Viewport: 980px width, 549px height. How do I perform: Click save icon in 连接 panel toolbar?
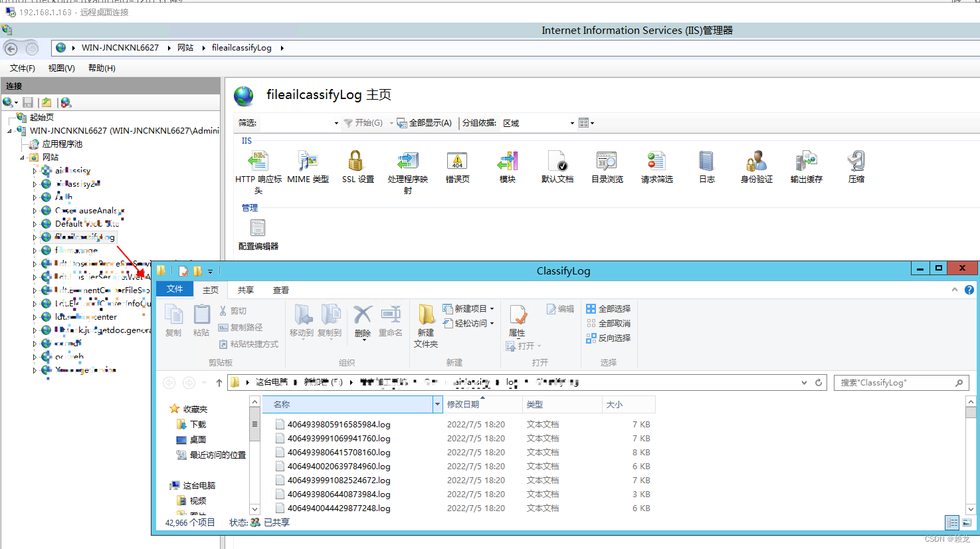[x=28, y=102]
